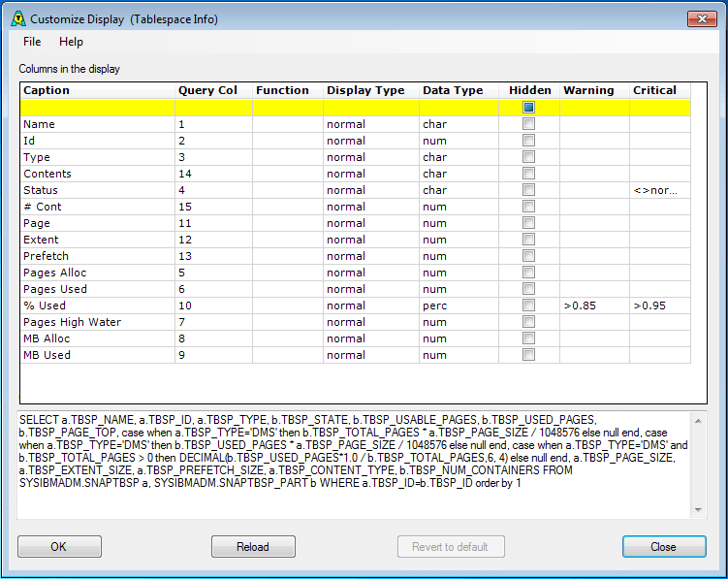This screenshot has height=579, width=728.
Task: Click the Hidden column header
Action: pyautogui.click(x=529, y=90)
